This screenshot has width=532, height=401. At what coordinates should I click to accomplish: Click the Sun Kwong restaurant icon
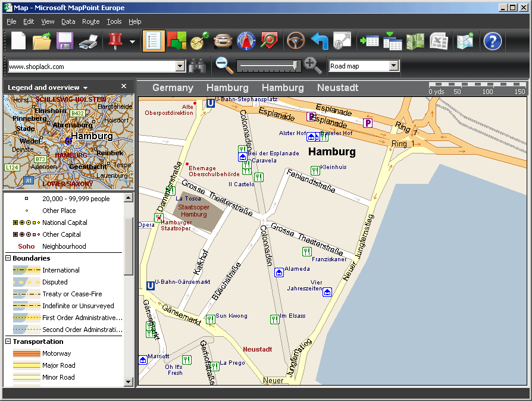click(x=211, y=319)
